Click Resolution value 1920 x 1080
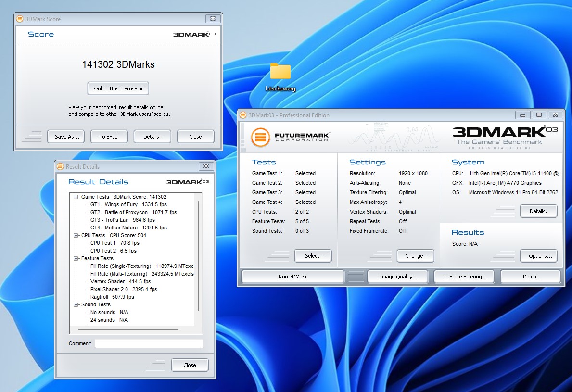Viewport: 572px width, 392px height. pyautogui.click(x=413, y=173)
